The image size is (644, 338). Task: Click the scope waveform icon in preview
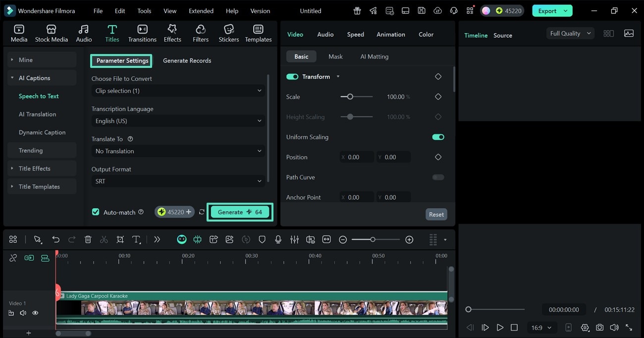[629, 33]
